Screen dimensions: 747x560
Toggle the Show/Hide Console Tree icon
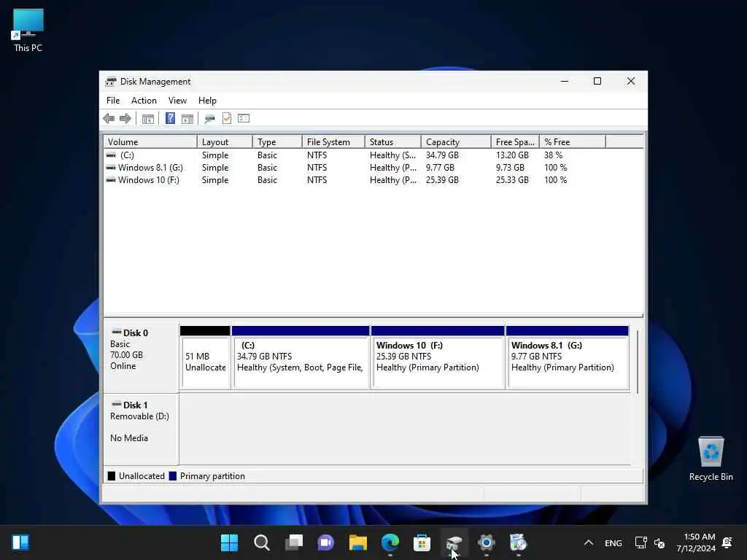147,119
